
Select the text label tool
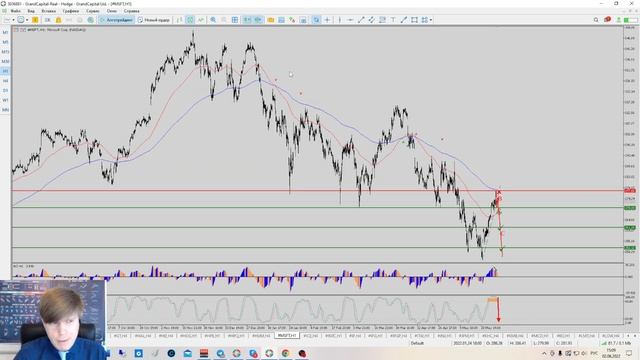pos(393,20)
